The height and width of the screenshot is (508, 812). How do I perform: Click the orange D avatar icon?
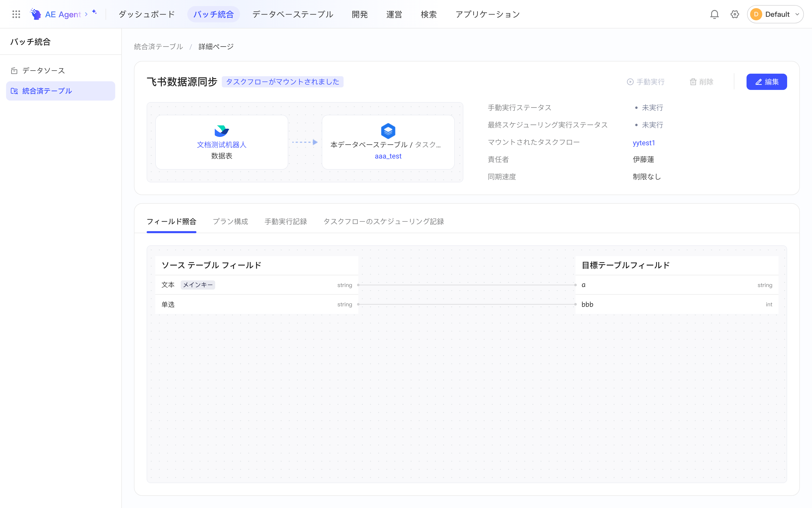[x=756, y=14]
